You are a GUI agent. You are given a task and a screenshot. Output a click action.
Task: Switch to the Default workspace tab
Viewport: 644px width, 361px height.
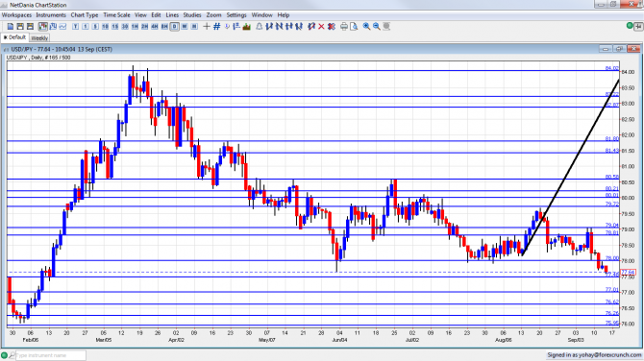pos(14,37)
